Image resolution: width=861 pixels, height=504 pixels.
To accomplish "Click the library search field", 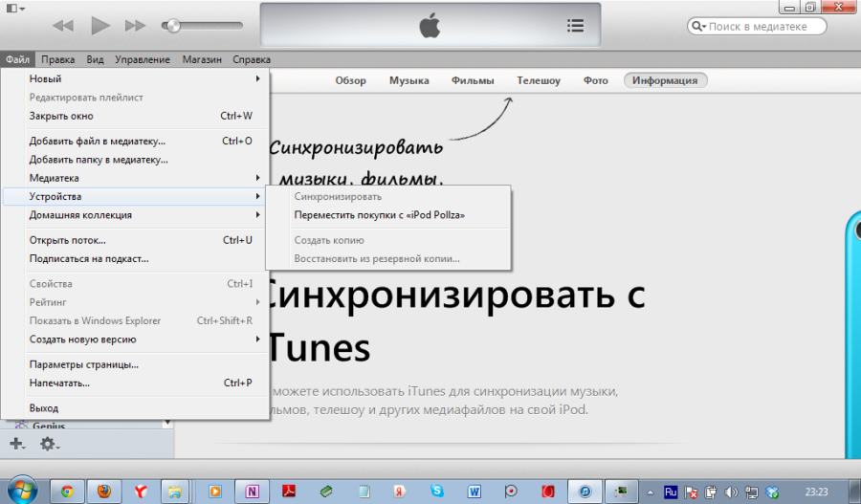I will (x=757, y=27).
